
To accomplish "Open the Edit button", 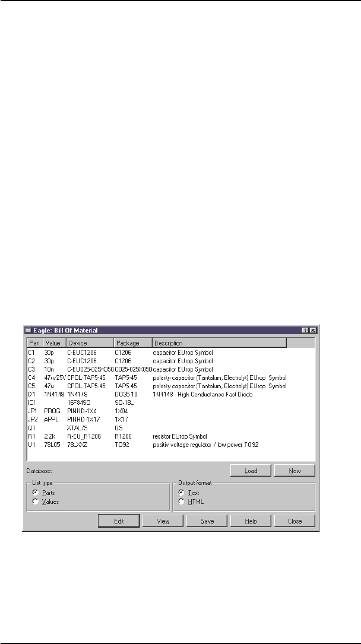I will pyautogui.click(x=119, y=521).
